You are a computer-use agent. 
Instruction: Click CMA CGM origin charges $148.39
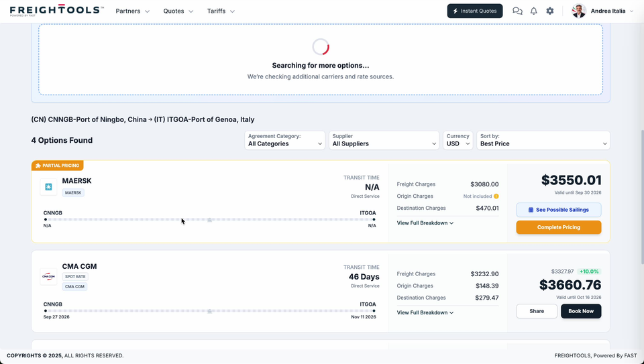488,286
